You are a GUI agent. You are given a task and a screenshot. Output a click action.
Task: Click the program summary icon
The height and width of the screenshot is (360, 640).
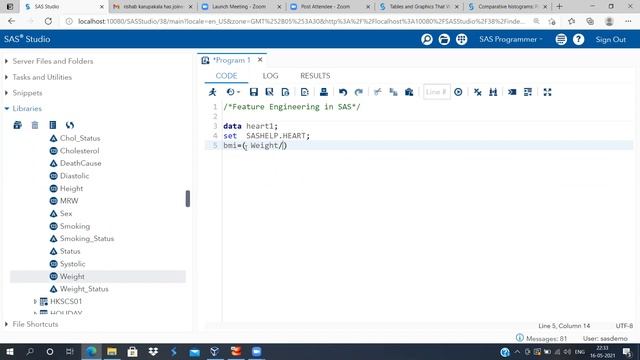pyautogui.click(x=285, y=92)
